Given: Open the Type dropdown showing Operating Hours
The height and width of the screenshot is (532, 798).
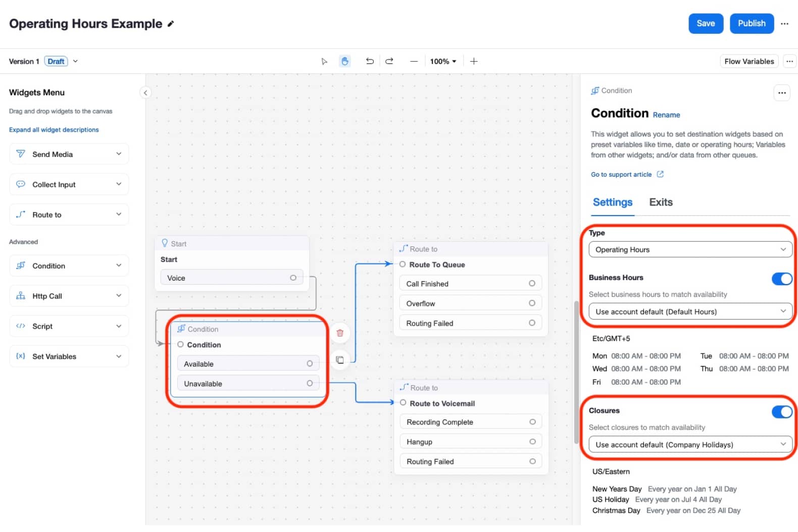Looking at the screenshot, I should click(690, 250).
